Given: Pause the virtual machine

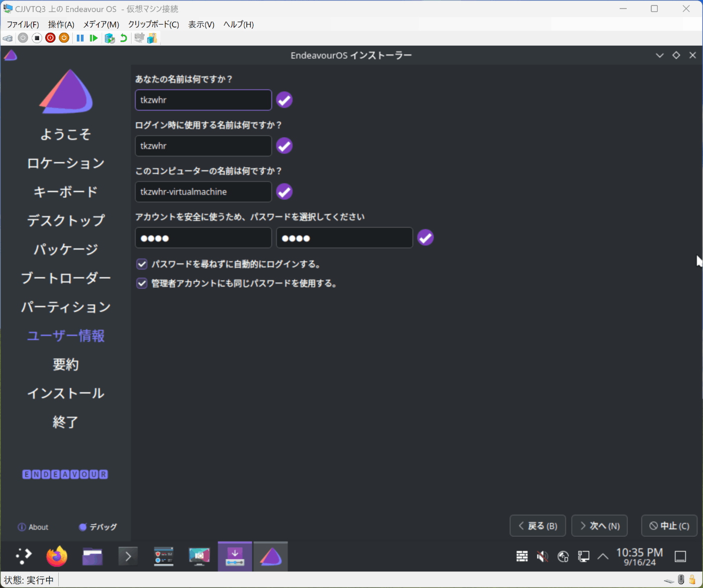Looking at the screenshot, I should [80, 38].
